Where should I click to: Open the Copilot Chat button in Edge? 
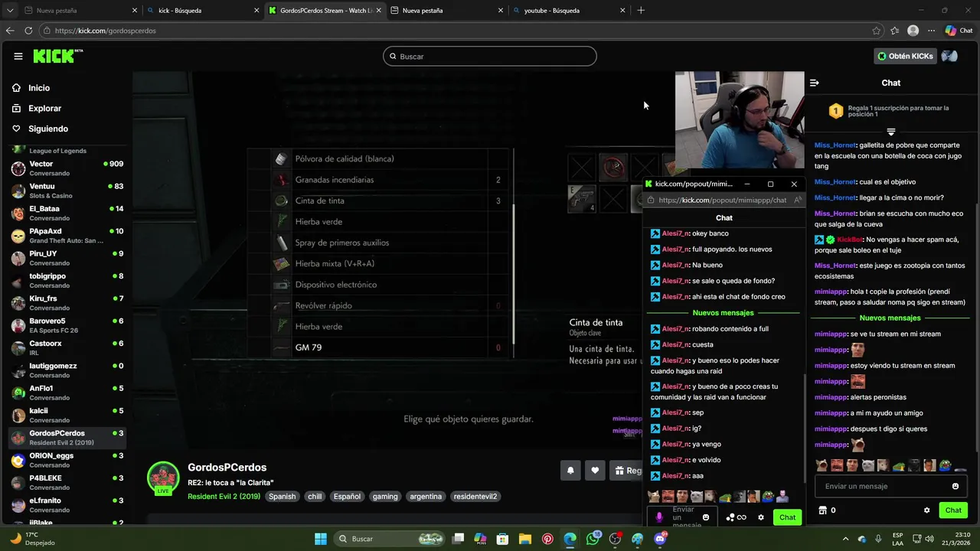(959, 31)
